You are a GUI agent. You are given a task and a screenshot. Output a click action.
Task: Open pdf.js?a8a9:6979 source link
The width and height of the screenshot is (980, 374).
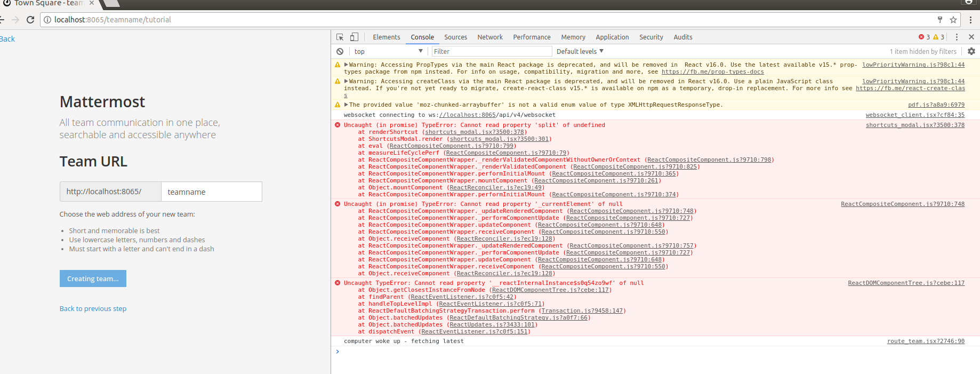(x=936, y=105)
